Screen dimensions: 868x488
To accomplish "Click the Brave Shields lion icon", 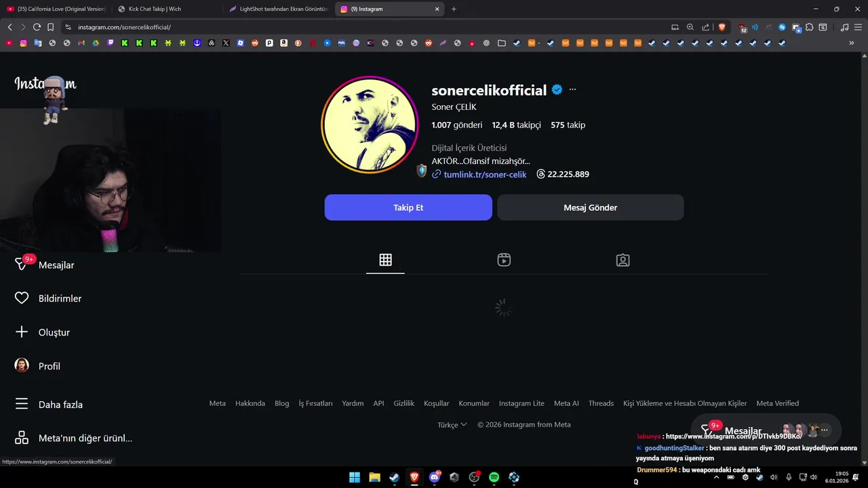I will (722, 27).
